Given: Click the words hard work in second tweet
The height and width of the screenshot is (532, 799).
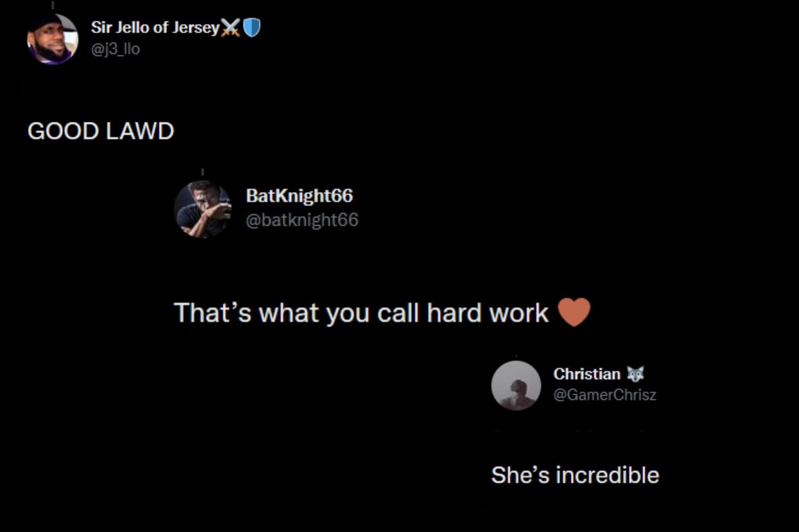Looking at the screenshot, I should (487, 313).
